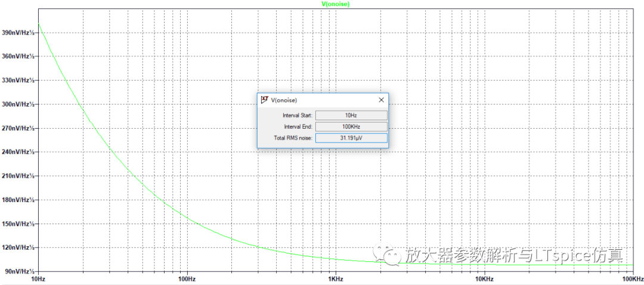The width and height of the screenshot is (644, 285).
Task: Click the "Total RMS noise:" label text
Action: click(x=292, y=138)
